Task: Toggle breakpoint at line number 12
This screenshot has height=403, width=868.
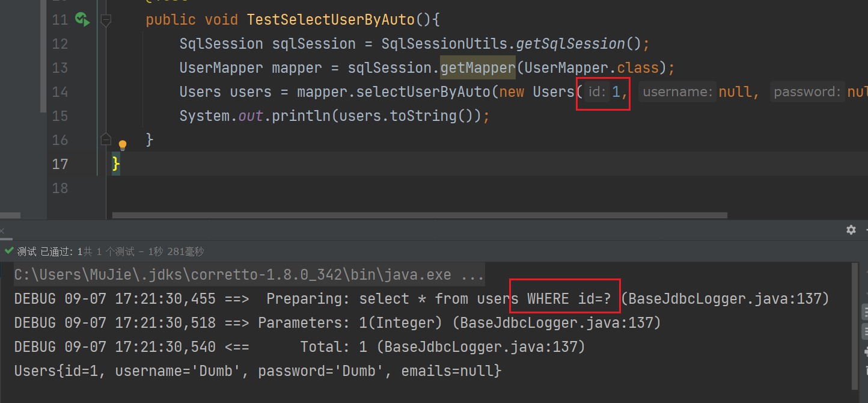Action: click(x=60, y=44)
